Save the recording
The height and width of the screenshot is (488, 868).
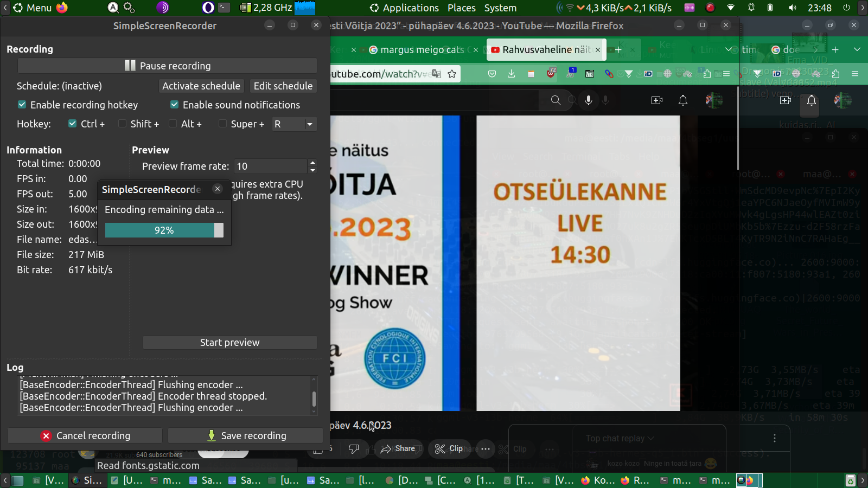(245, 435)
